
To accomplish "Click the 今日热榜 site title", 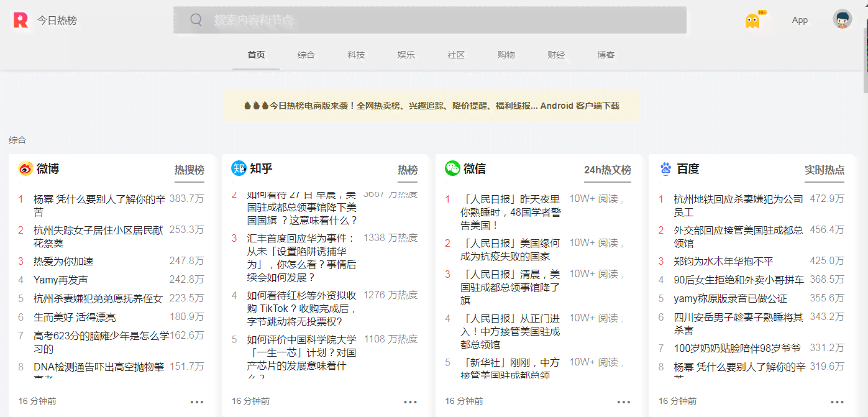I will point(57,20).
